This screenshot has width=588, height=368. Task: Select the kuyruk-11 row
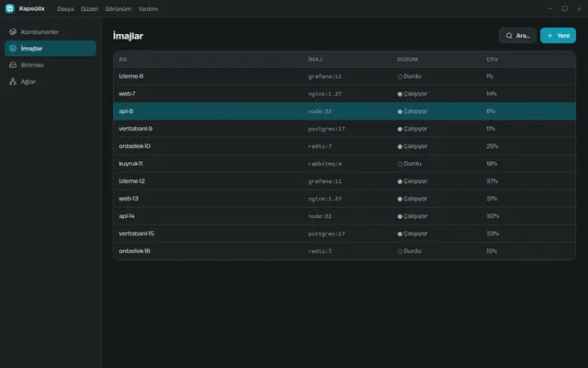345,164
